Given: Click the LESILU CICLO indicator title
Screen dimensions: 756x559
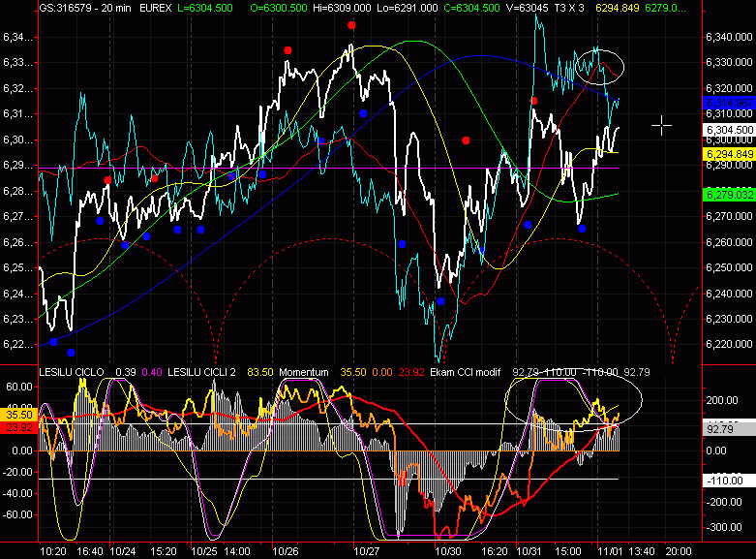Looking at the screenshot, I should tap(73, 372).
